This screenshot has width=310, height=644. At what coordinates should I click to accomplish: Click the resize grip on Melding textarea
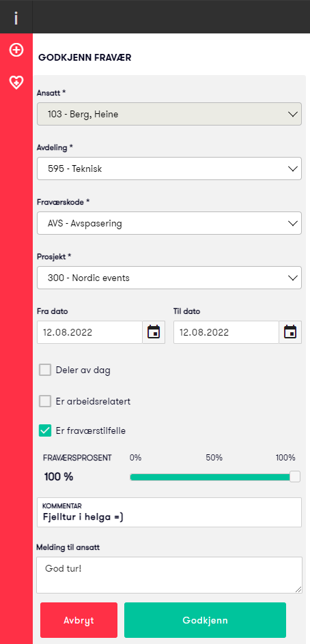point(298,589)
